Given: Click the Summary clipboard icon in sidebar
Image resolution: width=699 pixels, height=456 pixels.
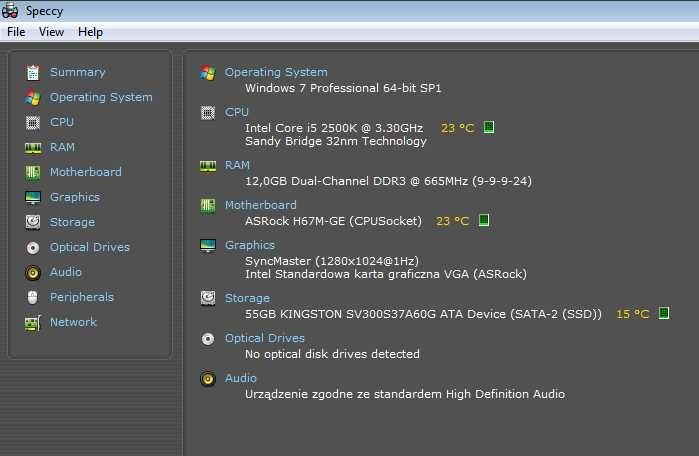Looking at the screenshot, I should coord(33,72).
